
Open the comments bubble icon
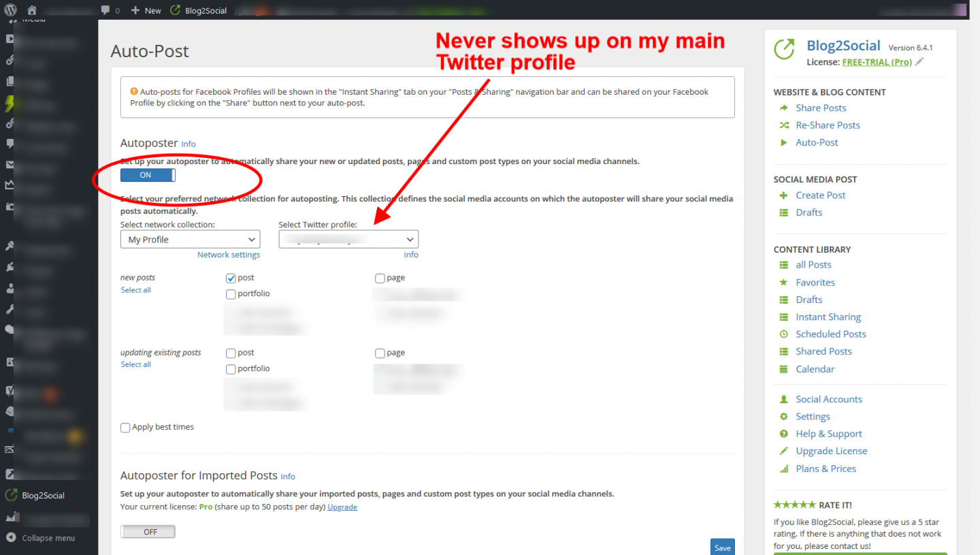tap(105, 10)
